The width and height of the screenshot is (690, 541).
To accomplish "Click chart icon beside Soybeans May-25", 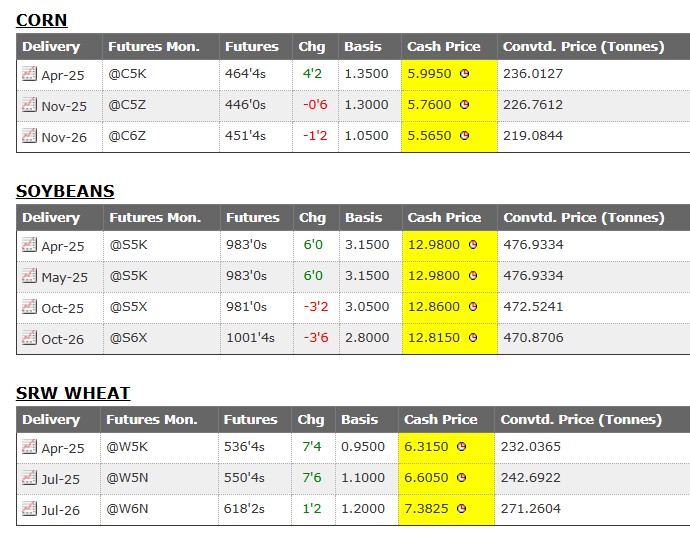I will (x=29, y=276).
